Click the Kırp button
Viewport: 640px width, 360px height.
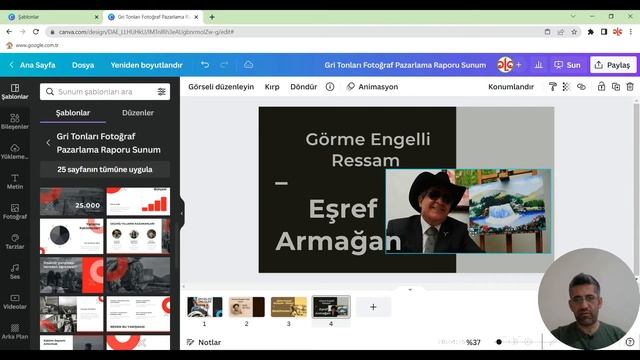click(x=272, y=87)
